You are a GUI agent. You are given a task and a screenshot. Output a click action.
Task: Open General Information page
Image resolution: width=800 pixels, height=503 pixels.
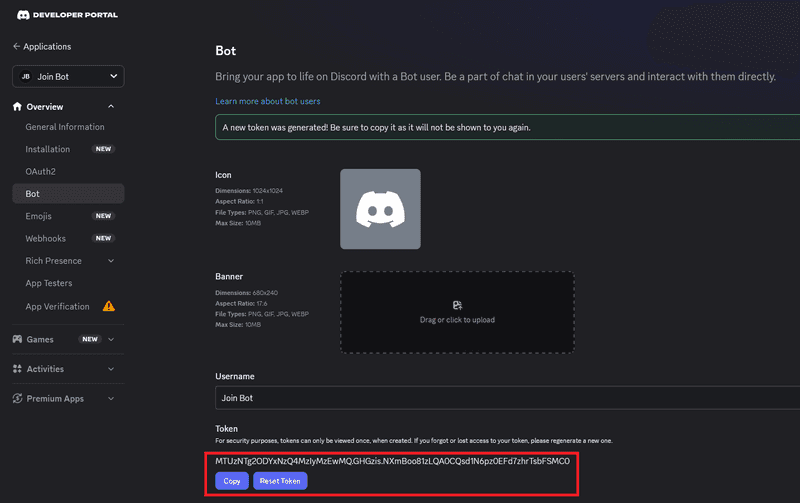pyautogui.click(x=65, y=127)
